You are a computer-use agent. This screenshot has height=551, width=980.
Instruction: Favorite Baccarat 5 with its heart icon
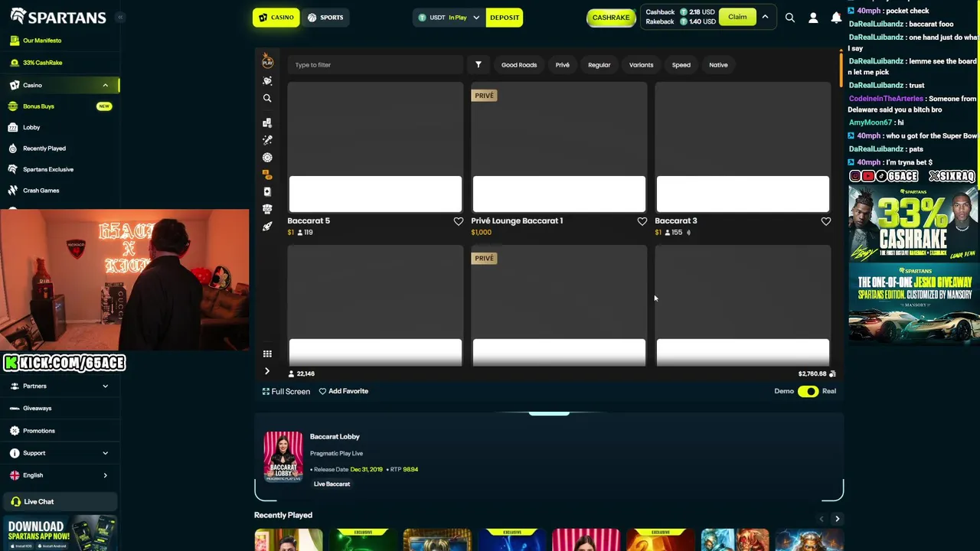459,221
